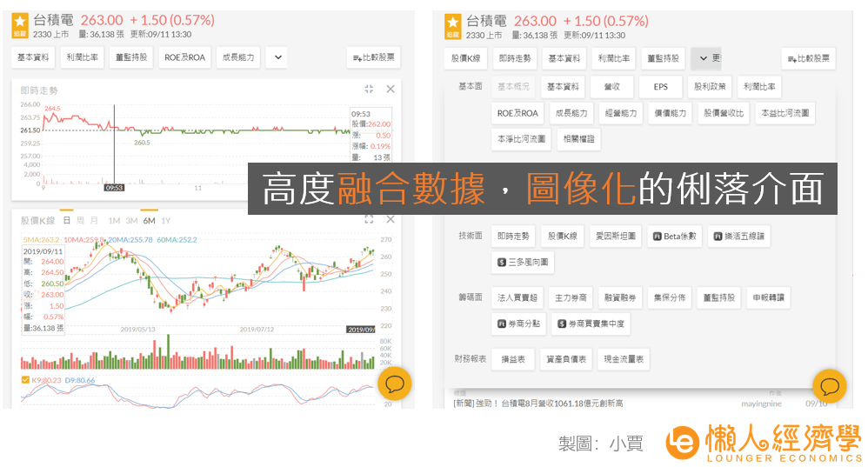Switch K-line chart to 日 interval
The height and width of the screenshot is (467, 868).
66,220
